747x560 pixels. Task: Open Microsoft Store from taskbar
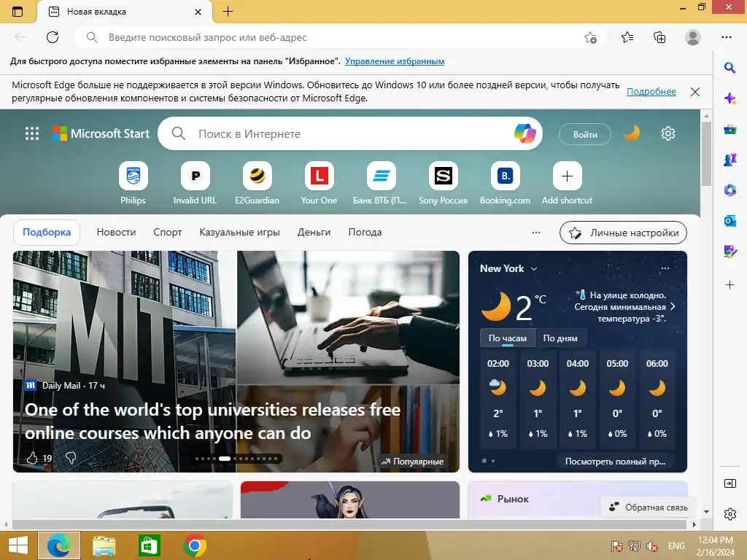(149, 545)
